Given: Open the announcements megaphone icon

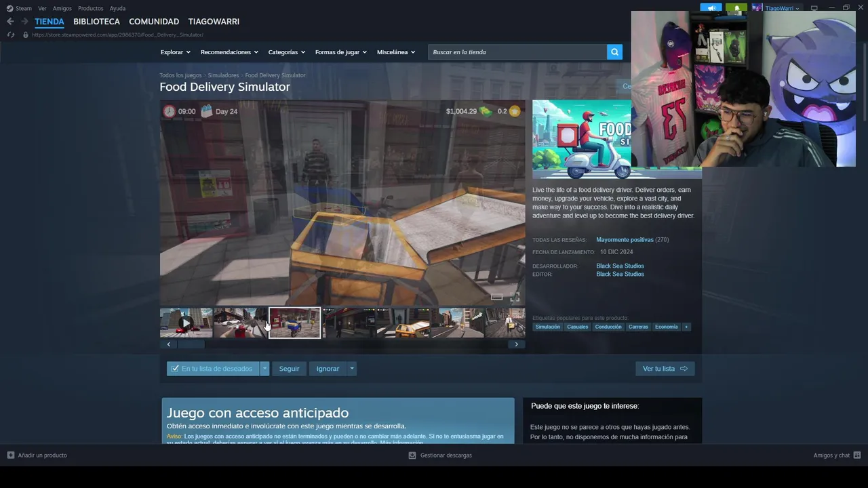Looking at the screenshot, I should coord(711,8).
